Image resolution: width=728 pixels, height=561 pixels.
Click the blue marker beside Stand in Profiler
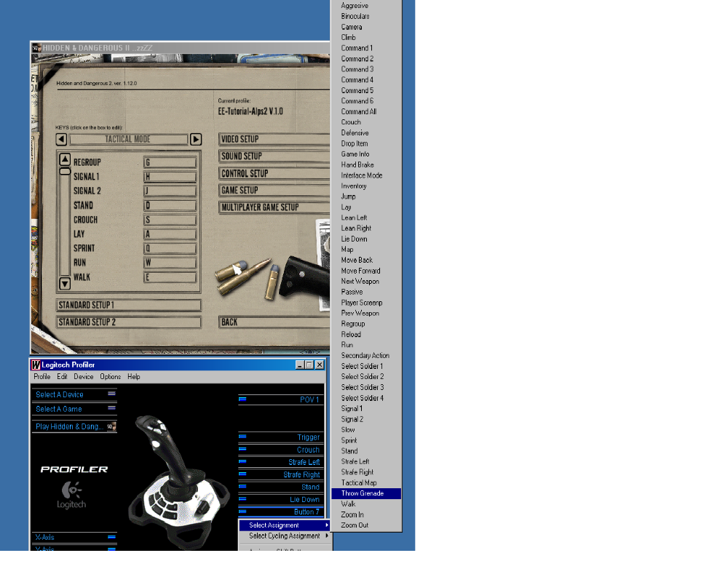point(242,486)
